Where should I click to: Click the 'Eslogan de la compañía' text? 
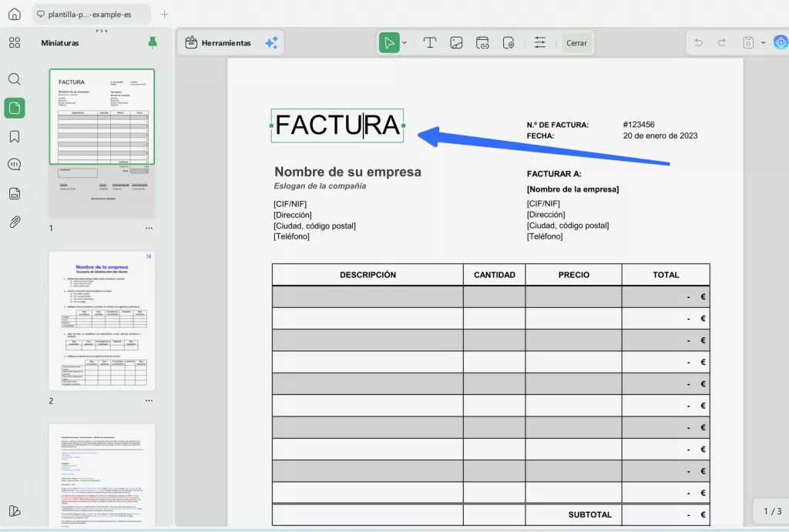320,186
